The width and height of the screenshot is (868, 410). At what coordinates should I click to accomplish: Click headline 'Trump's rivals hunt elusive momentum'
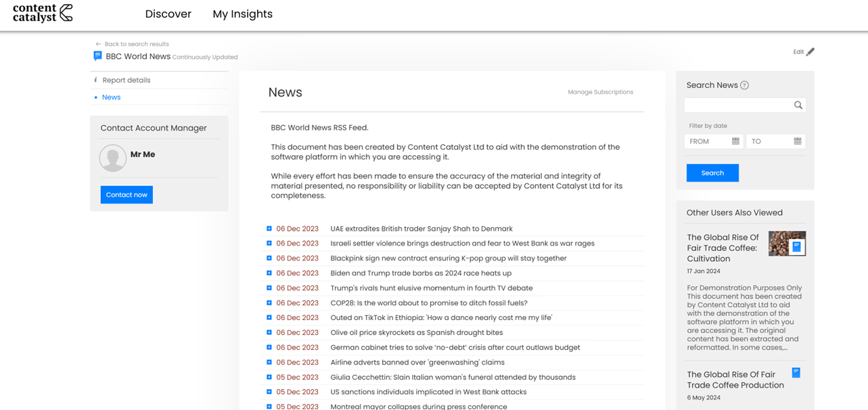432,288
